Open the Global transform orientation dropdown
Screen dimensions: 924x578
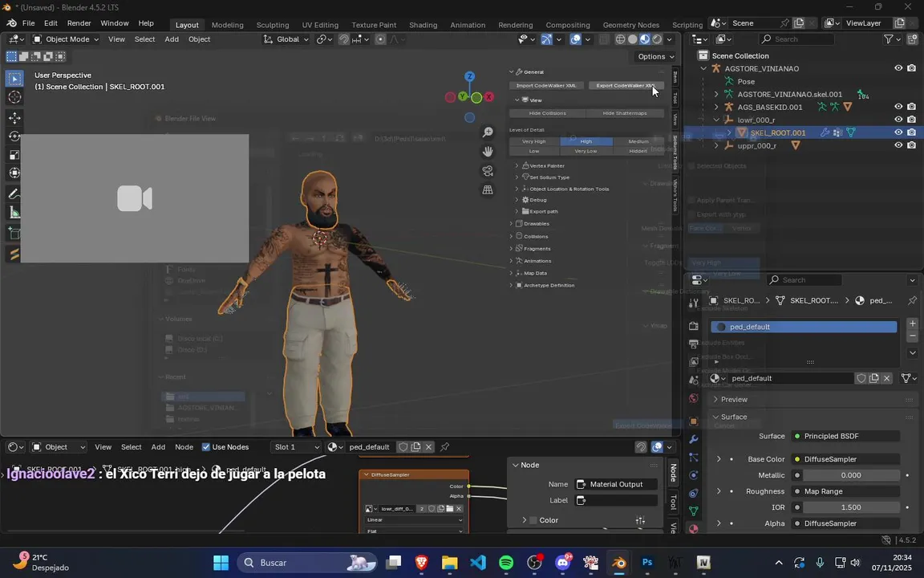click(x=286, y=39)
